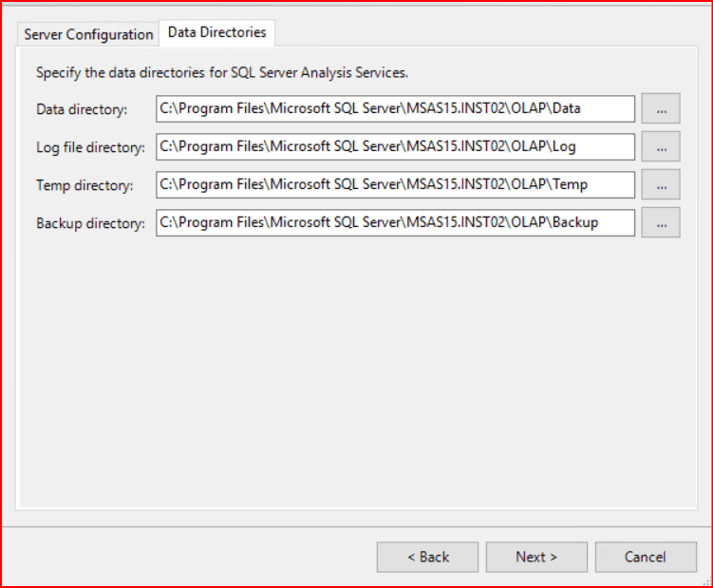The width and height of the screenshot is (713, 588).
Task: Focus the Log file directory path field
Action: [395, 147]
